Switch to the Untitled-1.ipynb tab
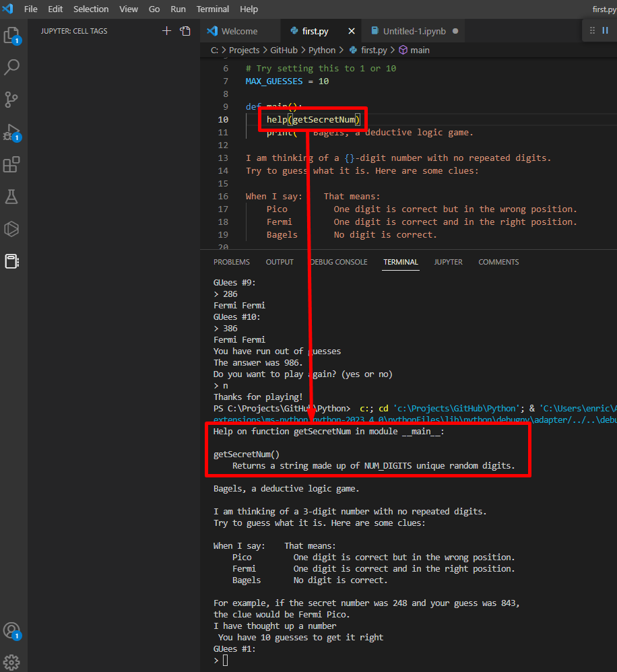 [413, 30]
